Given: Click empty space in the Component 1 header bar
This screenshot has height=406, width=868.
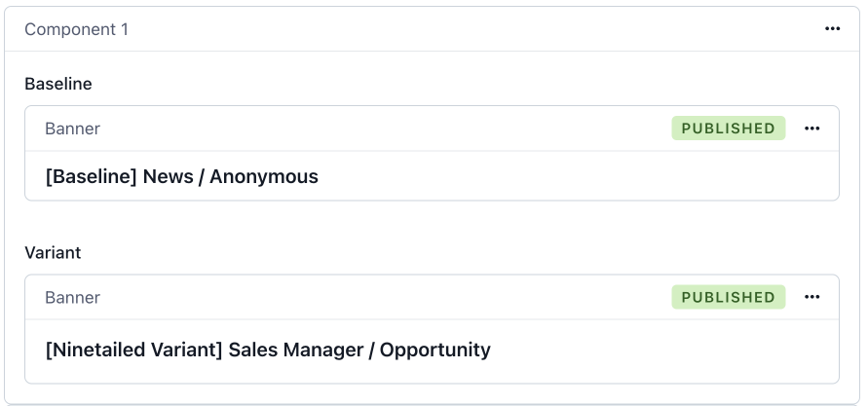Looking at the screenshot, I should pyautogui.click(x=468, y=29).
